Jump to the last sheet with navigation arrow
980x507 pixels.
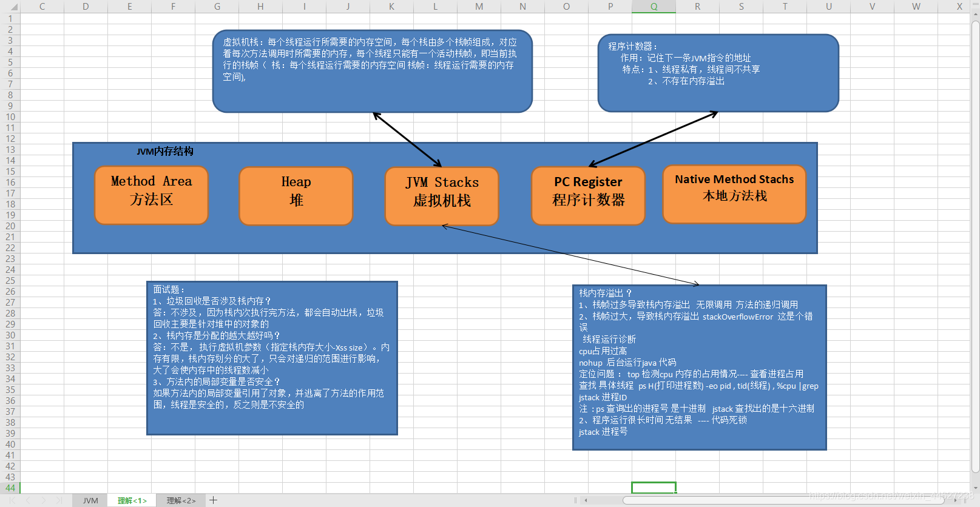click(59, 500)
